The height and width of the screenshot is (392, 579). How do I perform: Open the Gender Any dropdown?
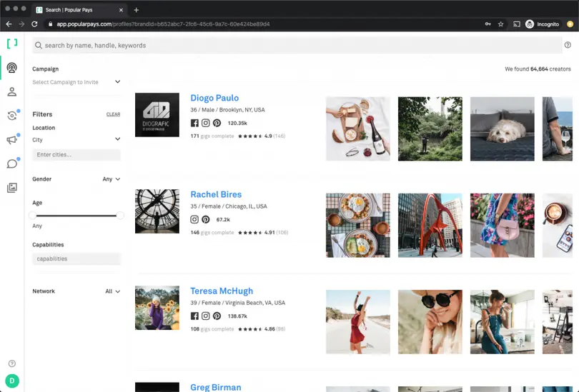tap(111, 179)
